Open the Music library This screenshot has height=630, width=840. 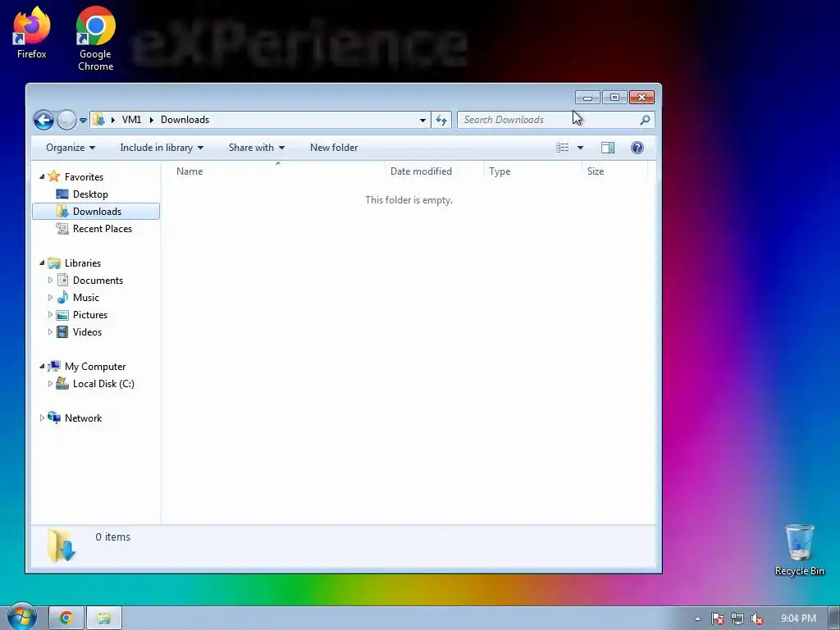click(85, 297)
